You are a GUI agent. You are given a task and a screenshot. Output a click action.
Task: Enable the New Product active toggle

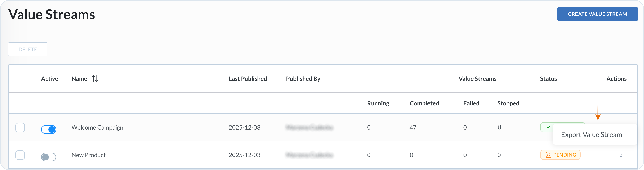49,157
